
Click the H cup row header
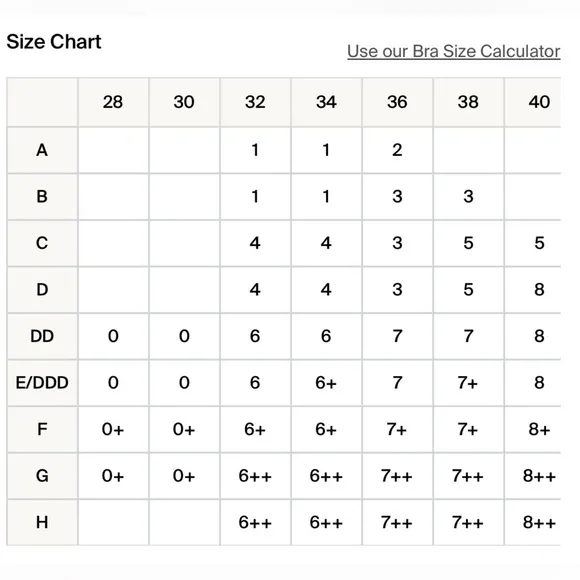coord(42,522)
